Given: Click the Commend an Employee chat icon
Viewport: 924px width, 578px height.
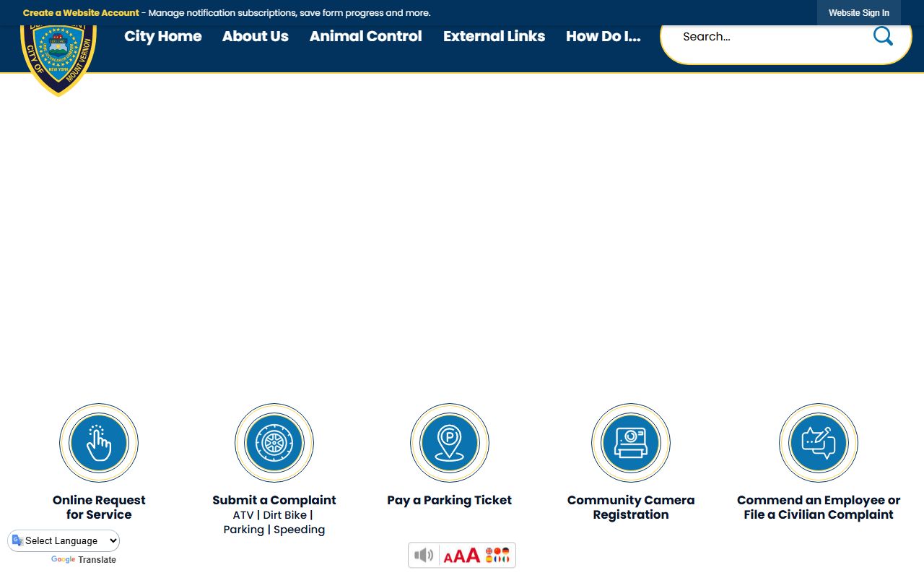Looking at the screenshot, I should pos(819,443).
